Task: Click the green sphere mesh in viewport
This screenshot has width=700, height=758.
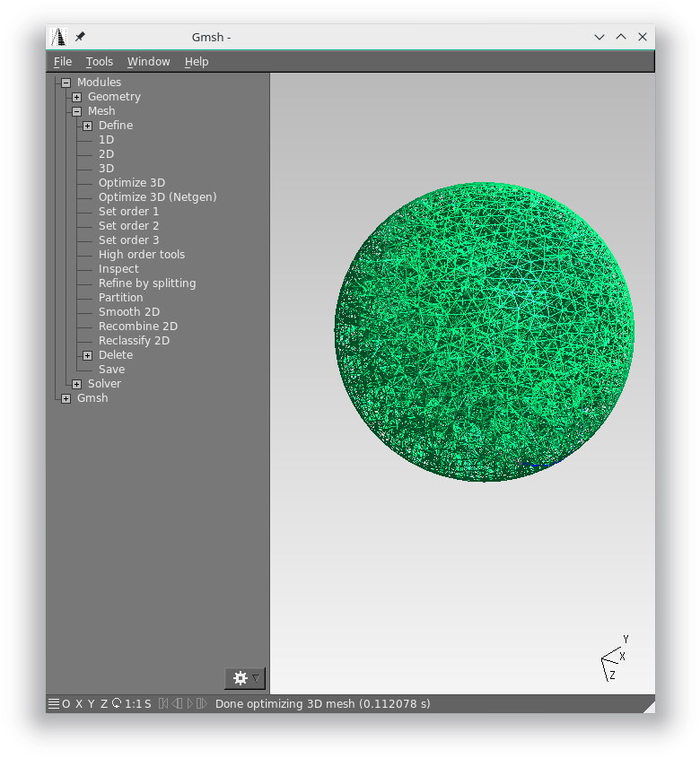Action: 485,332
